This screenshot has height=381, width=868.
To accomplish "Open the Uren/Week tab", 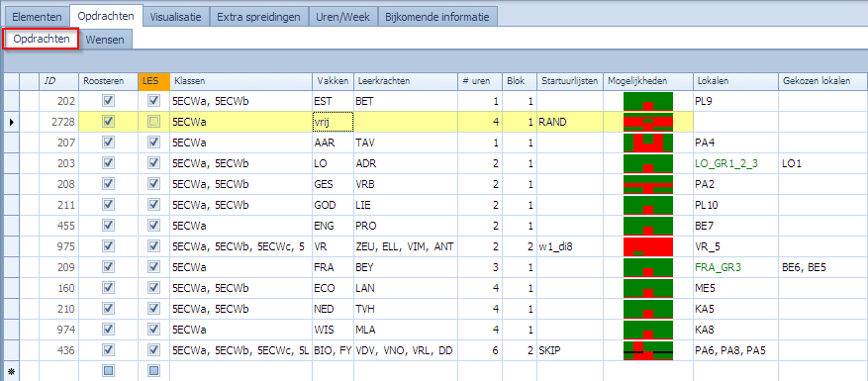I will (343, 17).
